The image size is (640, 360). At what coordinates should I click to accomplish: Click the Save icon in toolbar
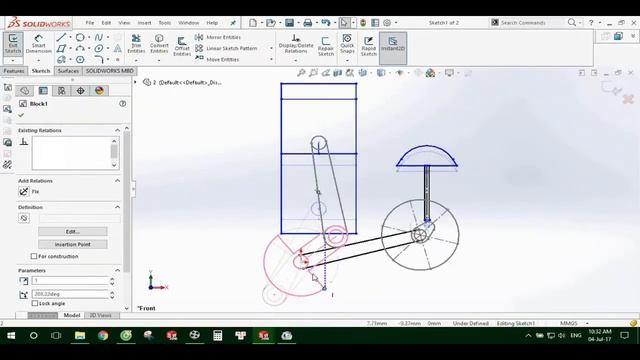point(289,23)
